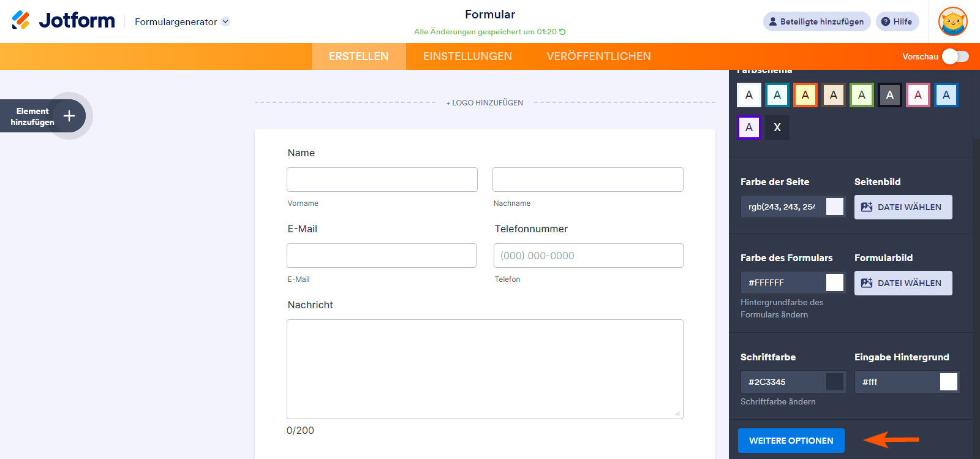Click the Formularbild image upload icon
Image resolution: width=980 pixels, height=459 pixels.
(867, 283)
